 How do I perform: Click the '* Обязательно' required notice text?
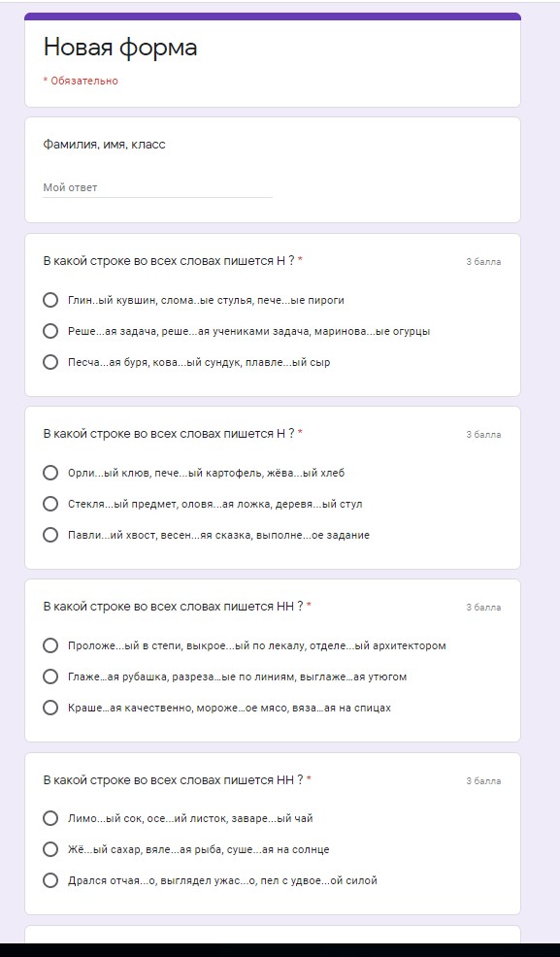point(81,82)
